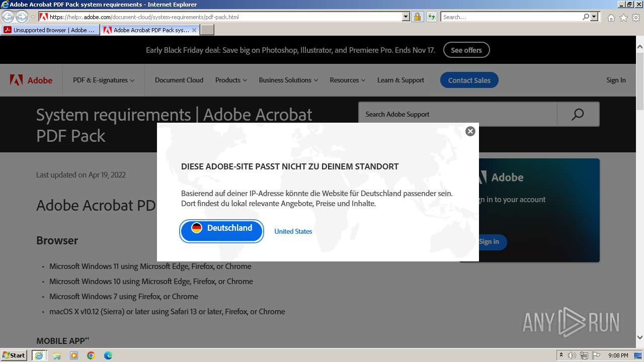
Task: Click the volume speaker tray icon
Action: (x=572, y=355)
